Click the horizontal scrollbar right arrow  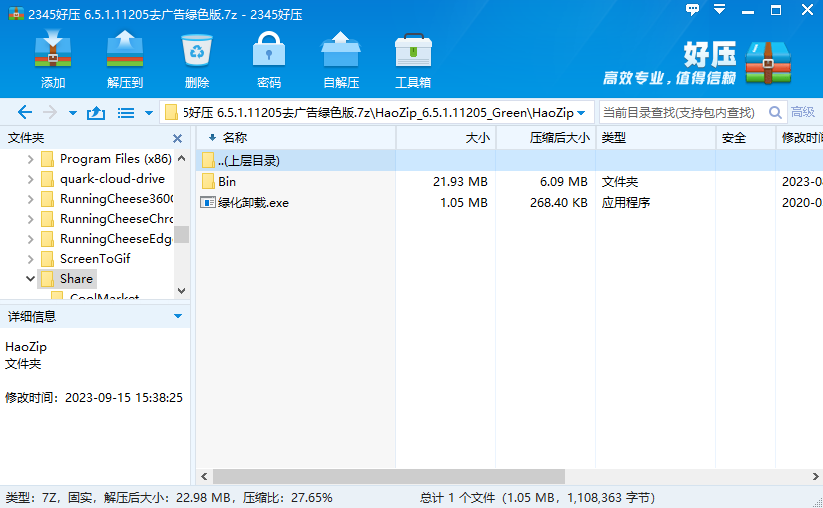815,476
